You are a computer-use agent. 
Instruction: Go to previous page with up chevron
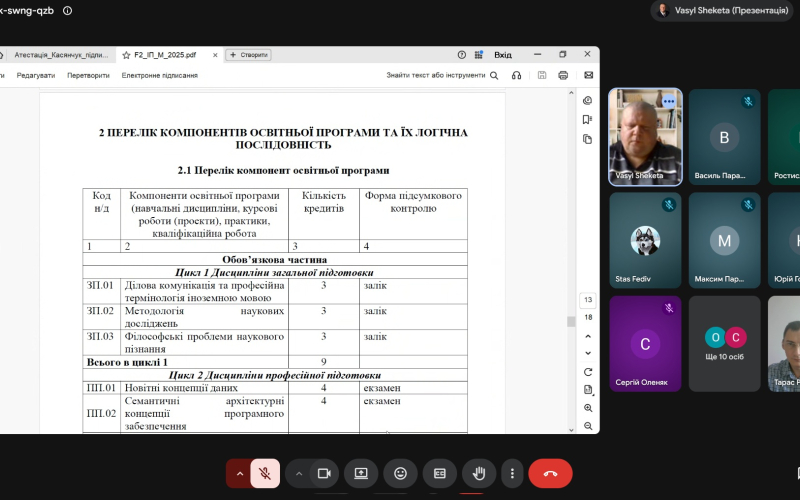click(x=588, y=336)
